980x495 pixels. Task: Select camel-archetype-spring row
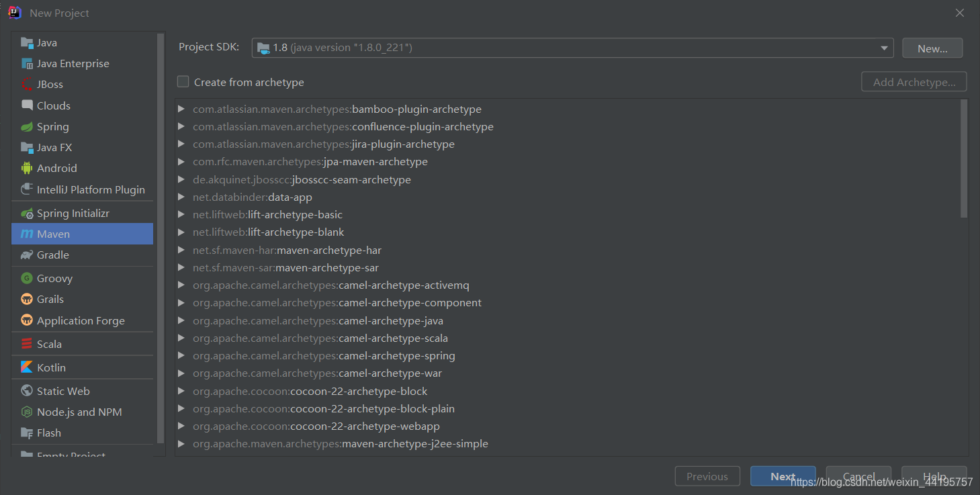[x=567, y=355]
